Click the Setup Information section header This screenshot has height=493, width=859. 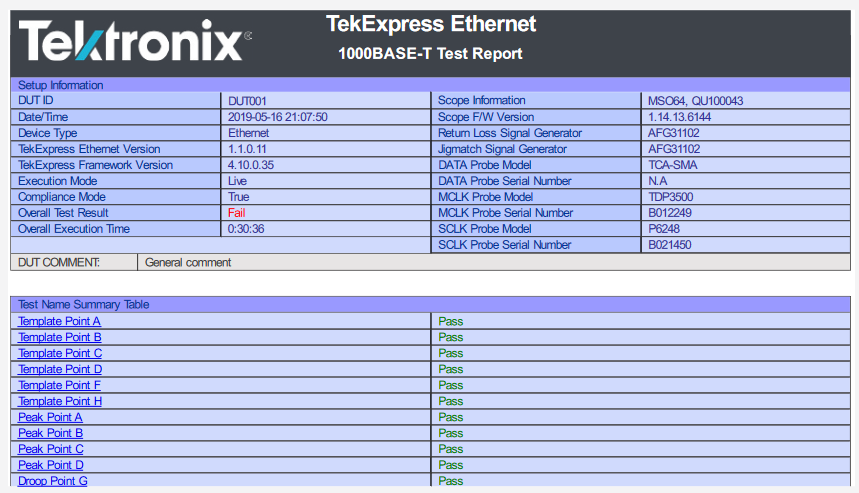[x=61, y=86]
